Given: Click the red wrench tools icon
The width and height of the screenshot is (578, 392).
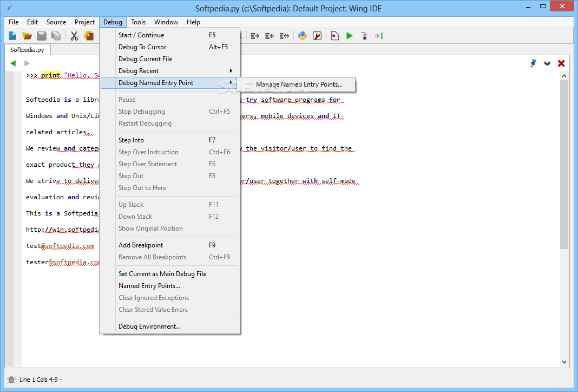Looking at the screenshot, I should (317, 36).
